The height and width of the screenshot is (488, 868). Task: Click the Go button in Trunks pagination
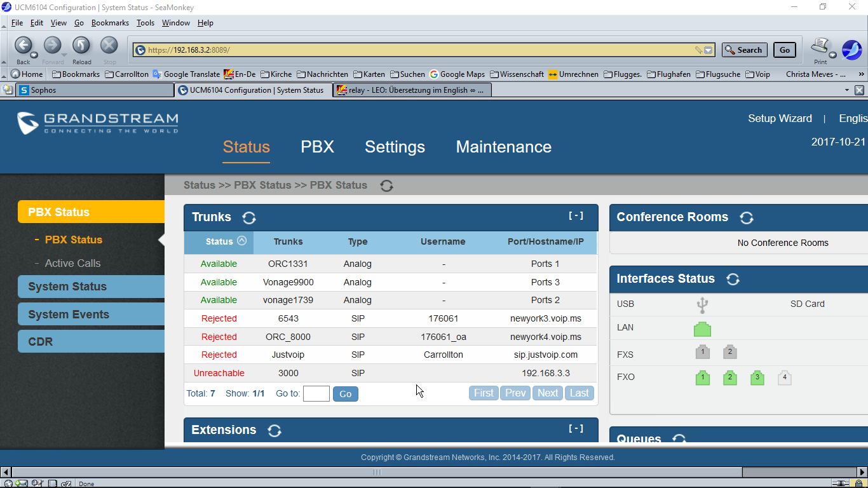(346, 394)
